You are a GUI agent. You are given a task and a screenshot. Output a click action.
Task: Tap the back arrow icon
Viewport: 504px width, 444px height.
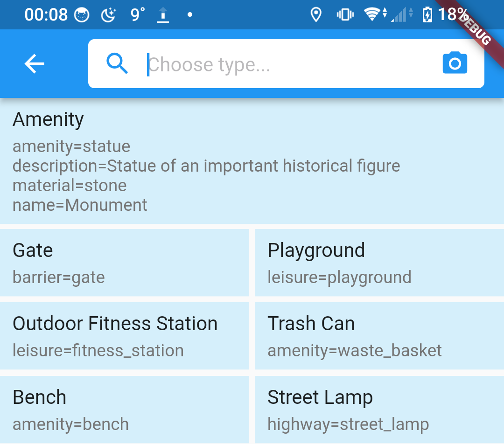35,63
